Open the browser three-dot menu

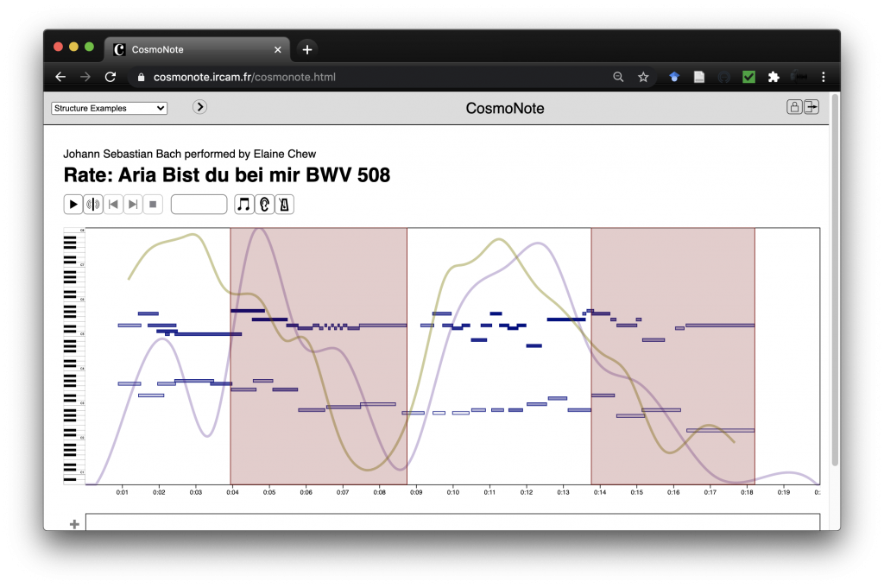[823, 77]
